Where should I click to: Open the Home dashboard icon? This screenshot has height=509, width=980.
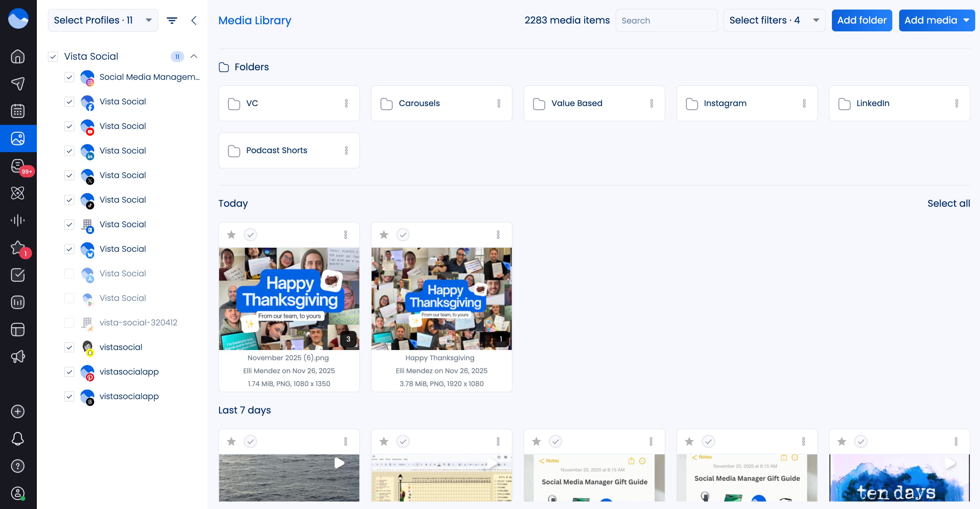tap(18, 56)
